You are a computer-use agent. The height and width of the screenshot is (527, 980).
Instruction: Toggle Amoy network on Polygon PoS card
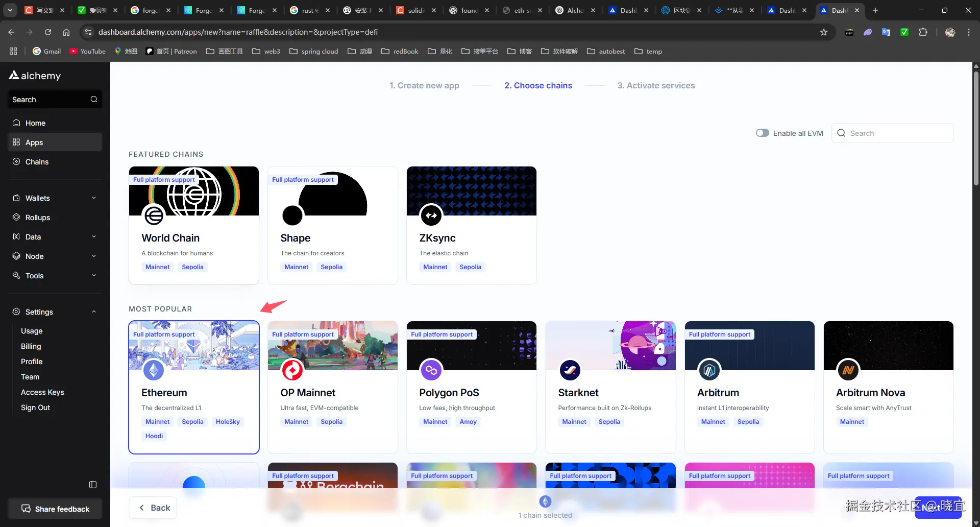click(x=468, y=422)
